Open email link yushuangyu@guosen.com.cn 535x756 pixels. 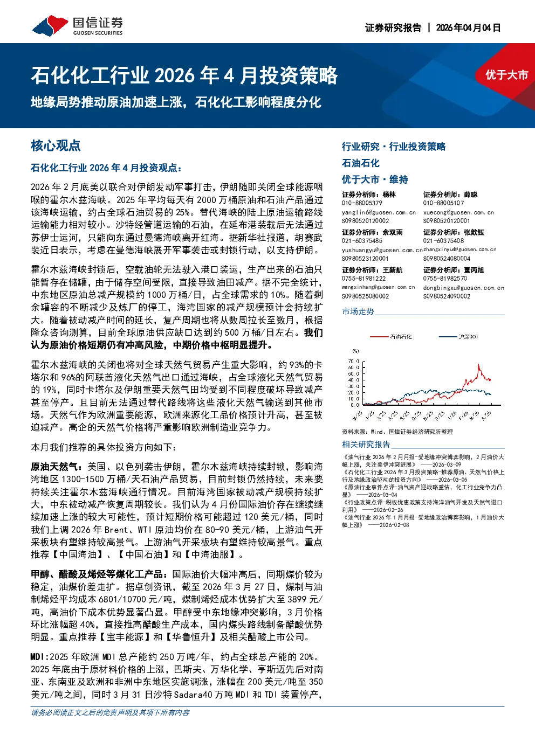pyautogui.click(x=382, y=250)
